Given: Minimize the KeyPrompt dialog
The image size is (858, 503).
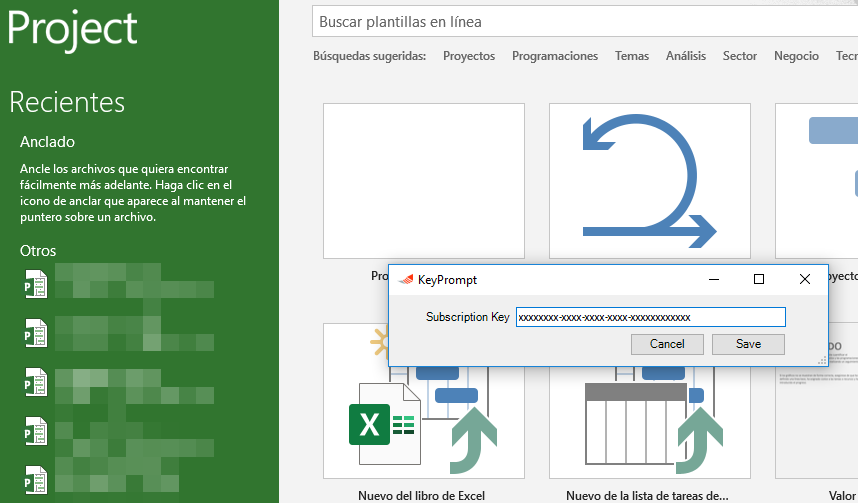Looking at the screenshot, I should pos(714,280).
